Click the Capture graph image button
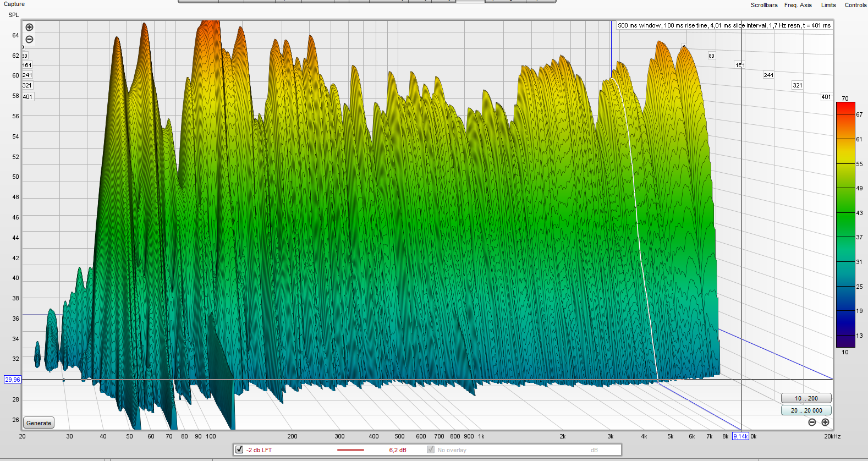Viewport: 868px width, 461px height. coord(14,4)
